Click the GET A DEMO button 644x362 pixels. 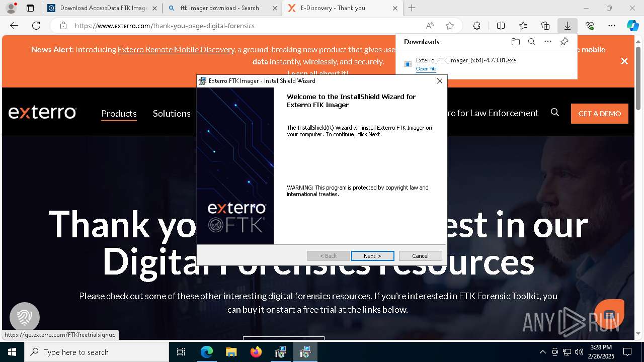click(600, 114)
